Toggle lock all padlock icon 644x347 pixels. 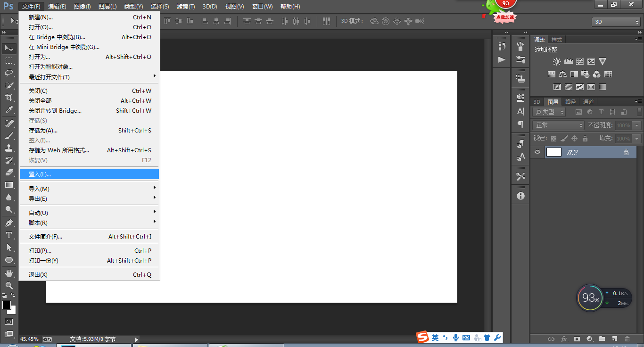[585, 139]
